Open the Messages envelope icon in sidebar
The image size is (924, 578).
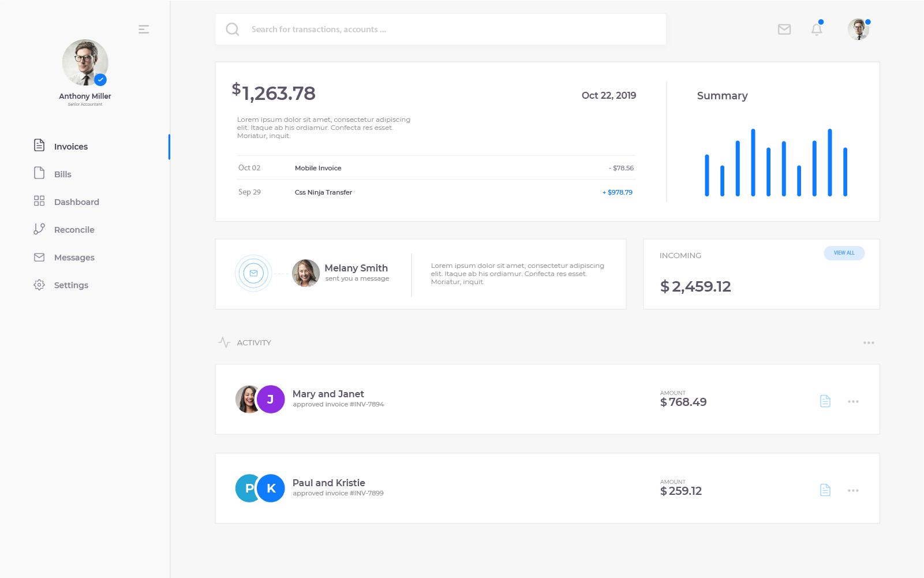pyautogui.click(x=39, y=258)
